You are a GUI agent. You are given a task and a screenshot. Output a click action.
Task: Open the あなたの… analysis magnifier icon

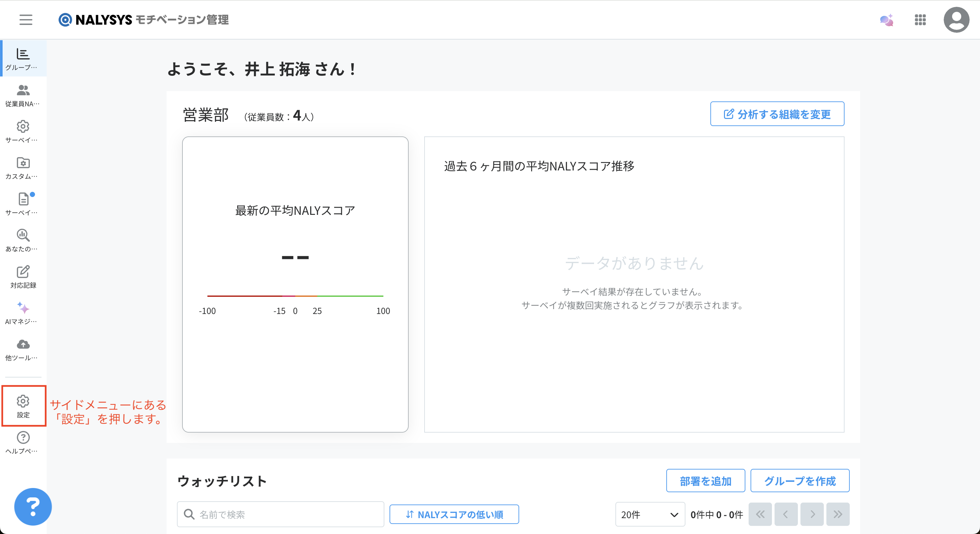(23, 240)
